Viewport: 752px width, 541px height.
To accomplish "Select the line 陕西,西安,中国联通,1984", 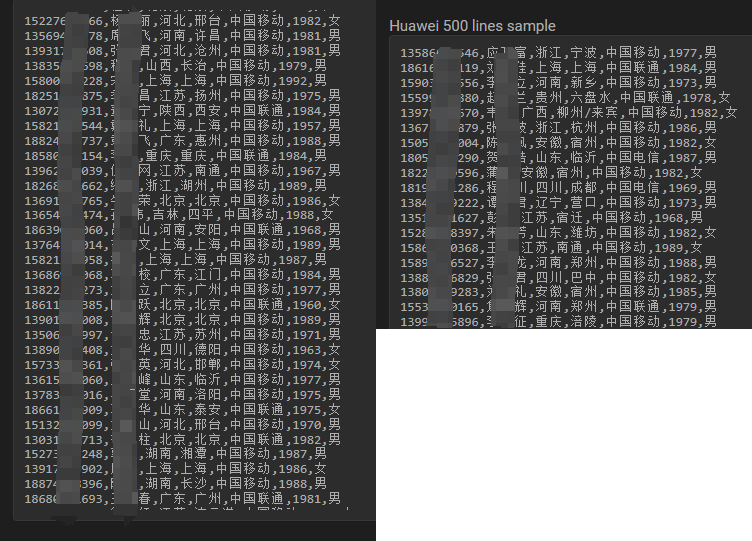I will (x=182, y=110).
